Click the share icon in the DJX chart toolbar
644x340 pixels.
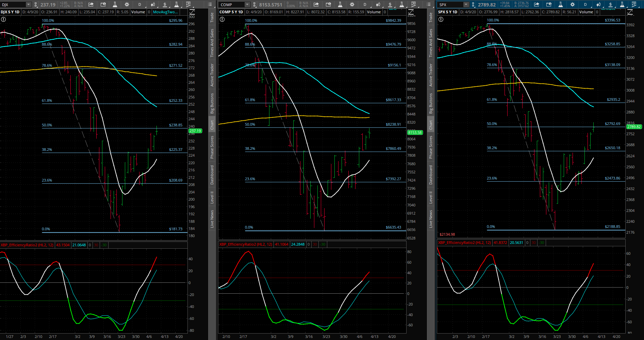tap(91, 4)
